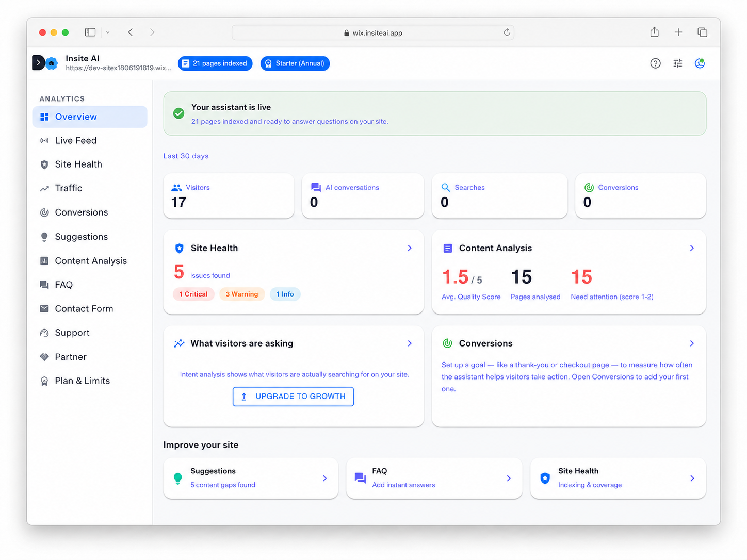Click the Overview grid icon in sidebar
The width and height of the screenshot is (747, 560).
(x=44, y=117)
